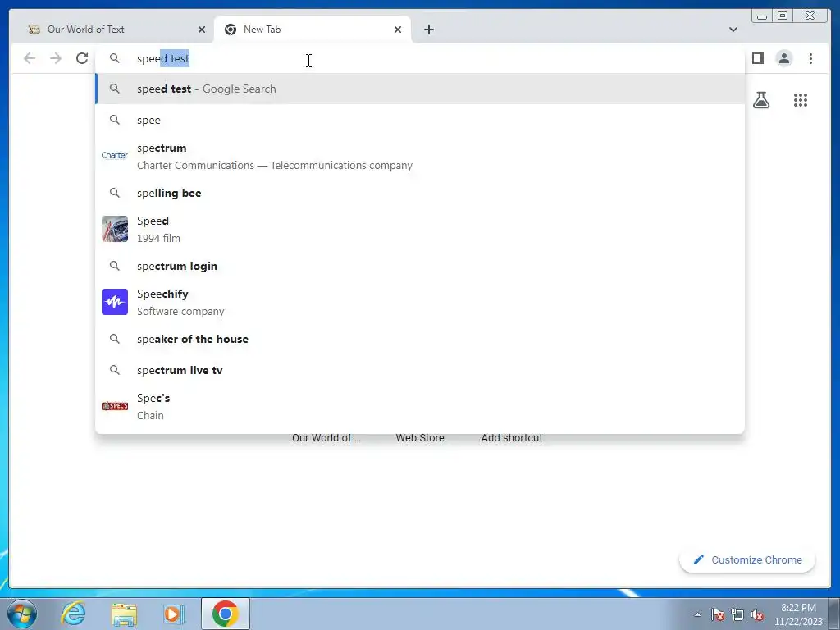Viewport: 840px width, 630px height.
Task: Pick the spectrum login suggestion
Action: click(x=420, y=266)
